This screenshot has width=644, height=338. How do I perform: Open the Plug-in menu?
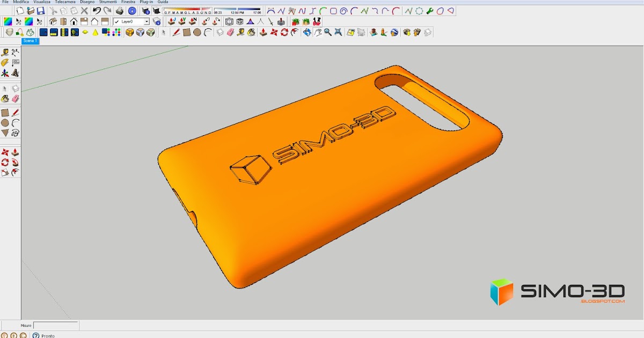tap(147, 2)
